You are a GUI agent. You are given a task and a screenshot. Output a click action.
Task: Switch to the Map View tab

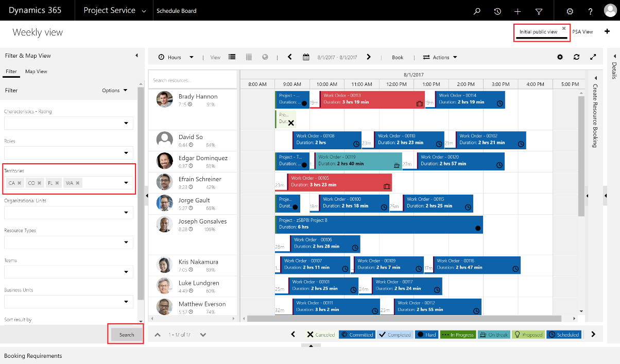pyautogui.click(x=36, y=72)
